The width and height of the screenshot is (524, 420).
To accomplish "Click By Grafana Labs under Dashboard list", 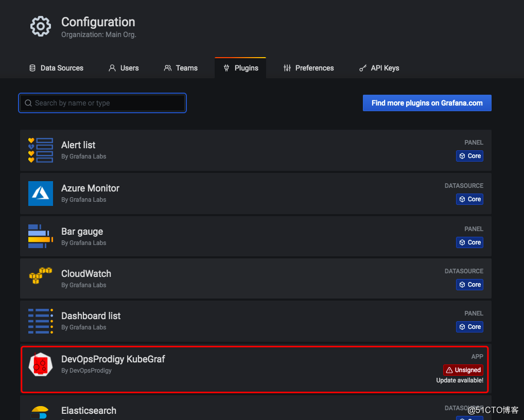I will [x=83, y=327].
